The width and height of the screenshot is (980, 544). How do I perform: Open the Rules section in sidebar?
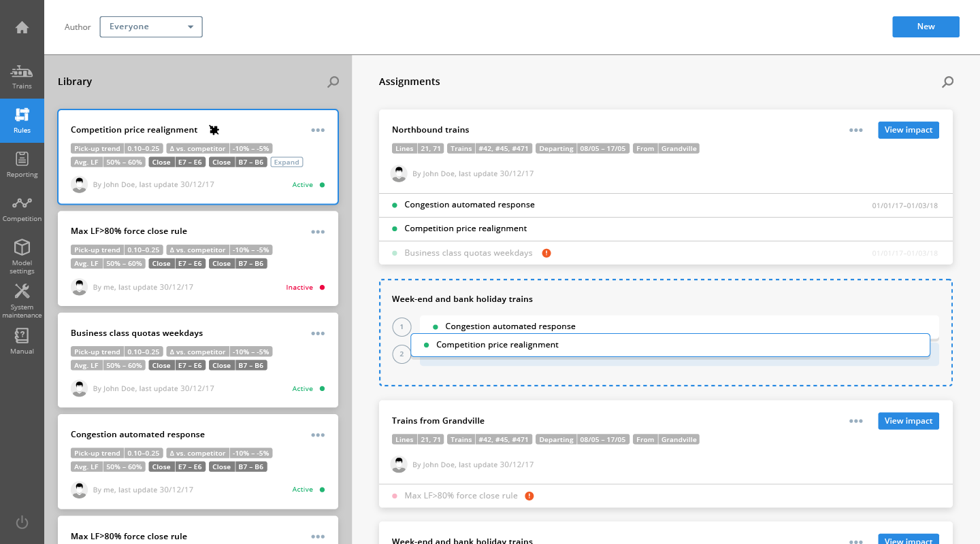[22, 120]
